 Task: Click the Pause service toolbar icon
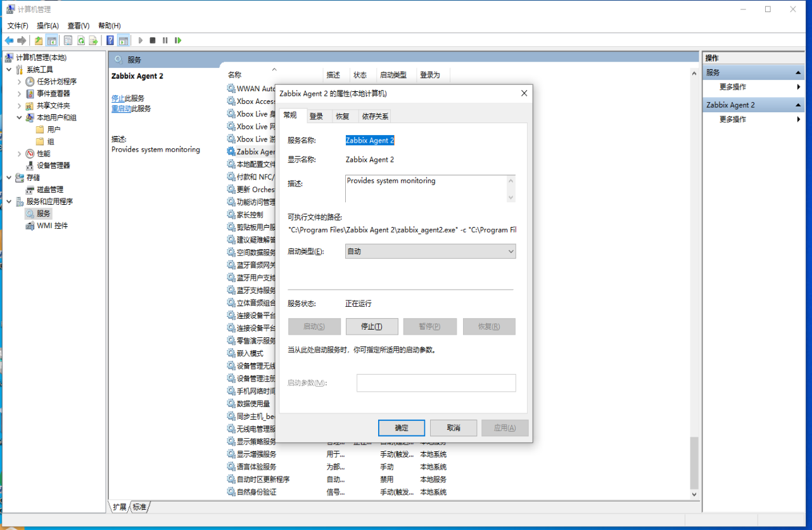point(165,41)
